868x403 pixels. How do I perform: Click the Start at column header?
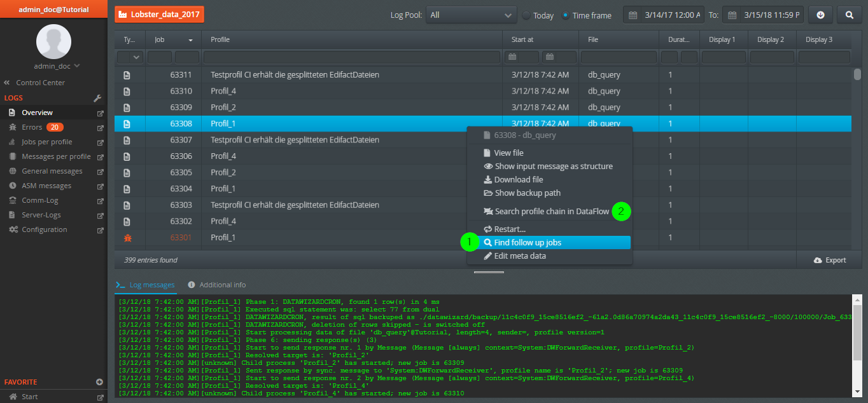(541, 39)
